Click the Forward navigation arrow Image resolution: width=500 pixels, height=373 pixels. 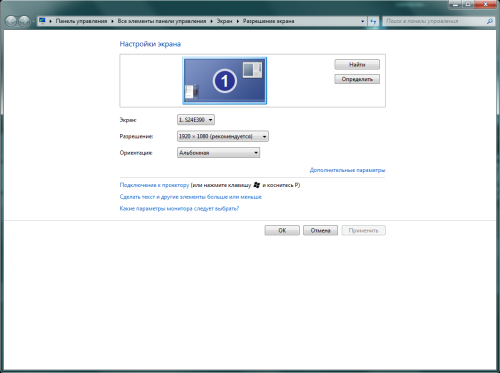[24, 21]
